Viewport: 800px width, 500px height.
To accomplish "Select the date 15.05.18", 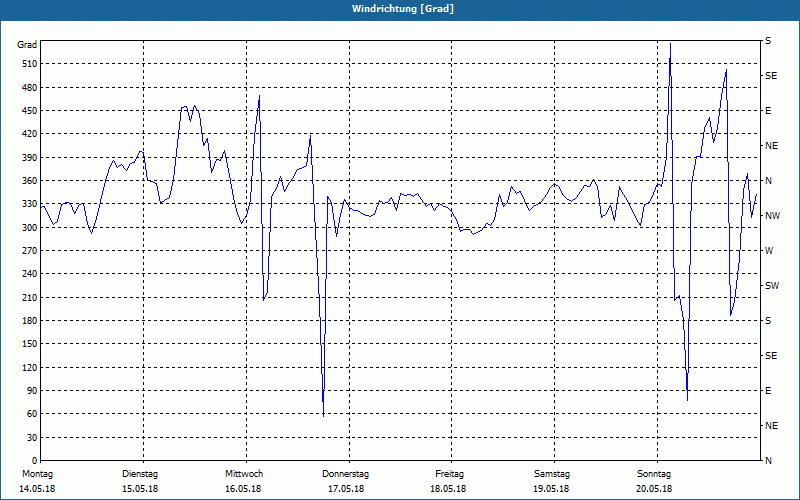I will (x=140, y=489).
